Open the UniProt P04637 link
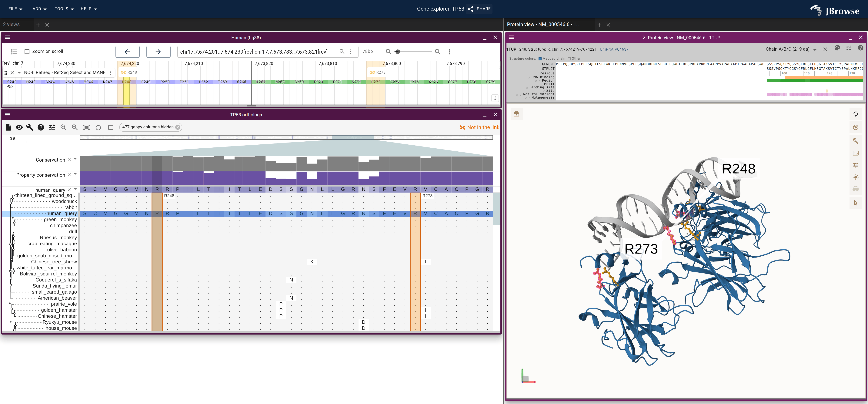This screenshot has height=404, width=868. click(614, 49)
